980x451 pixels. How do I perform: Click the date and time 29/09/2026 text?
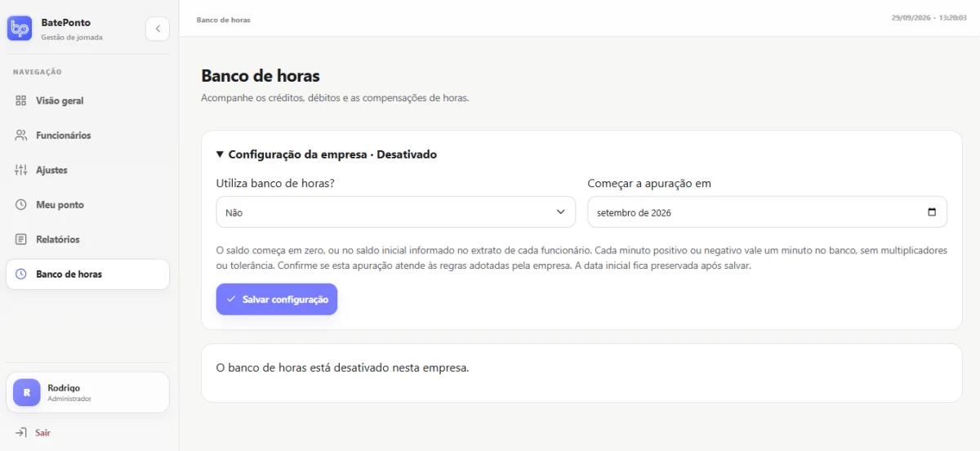(x=929, y=17)
